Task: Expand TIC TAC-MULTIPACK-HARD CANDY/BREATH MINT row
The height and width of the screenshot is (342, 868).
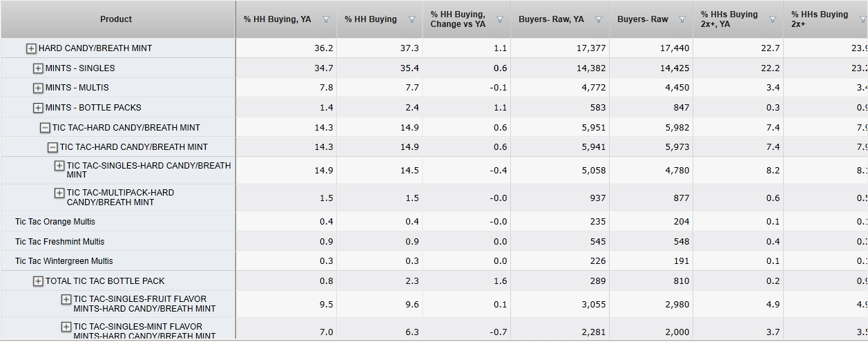Action: point(59,193)
